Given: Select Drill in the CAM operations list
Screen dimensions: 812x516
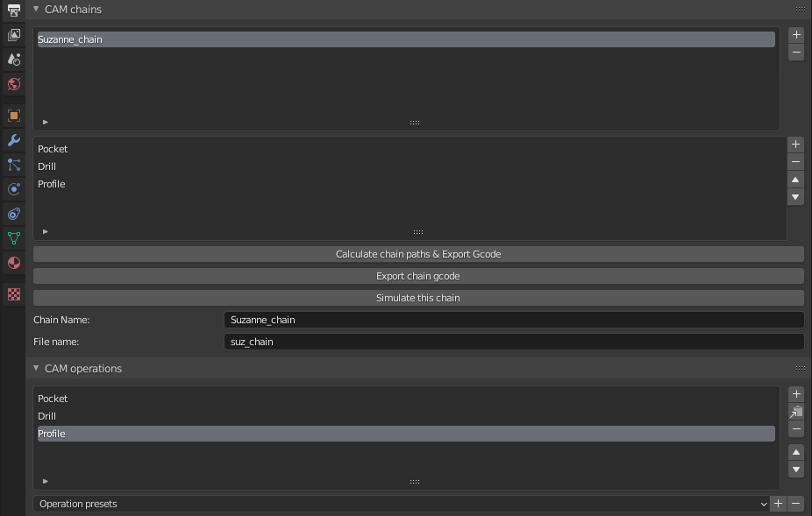Looking at the screenshot, I should point(47,416).
